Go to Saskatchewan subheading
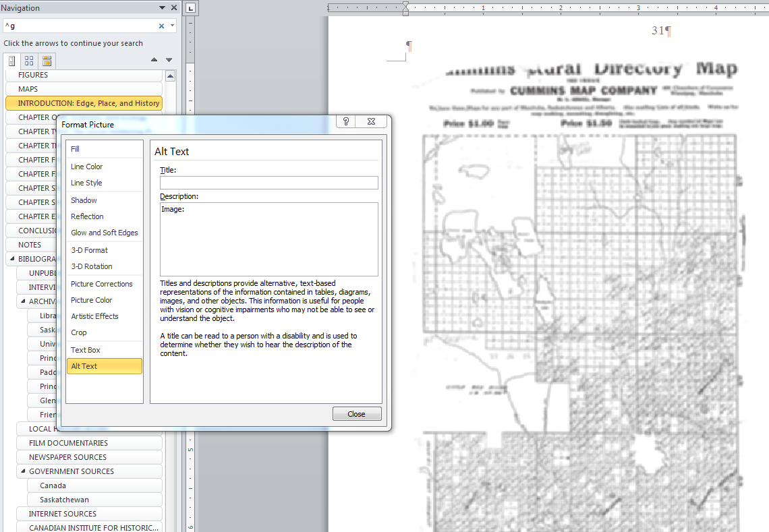Image resolution: width=769 pixels, height=532 pixels. click(94, 500)
